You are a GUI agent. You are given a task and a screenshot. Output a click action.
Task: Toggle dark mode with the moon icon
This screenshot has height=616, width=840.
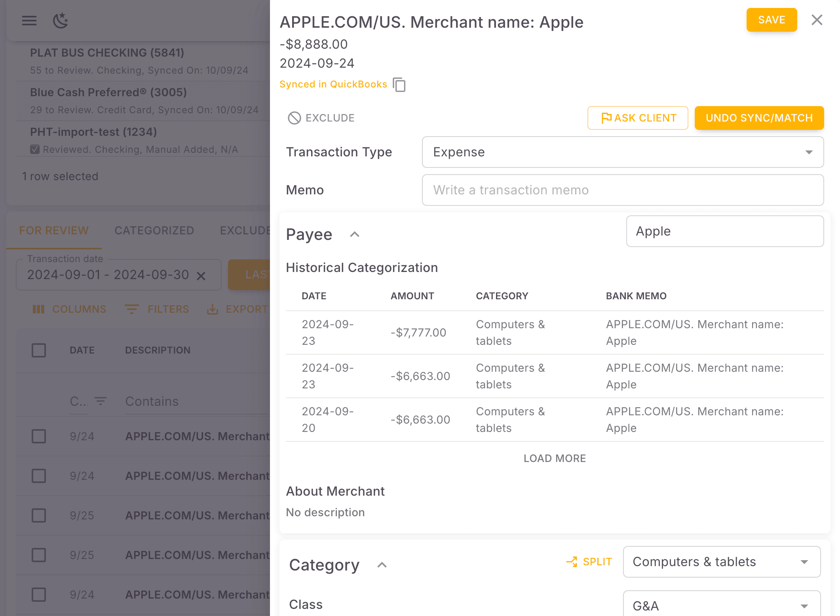pyautogui.click(x=60, y=21)
